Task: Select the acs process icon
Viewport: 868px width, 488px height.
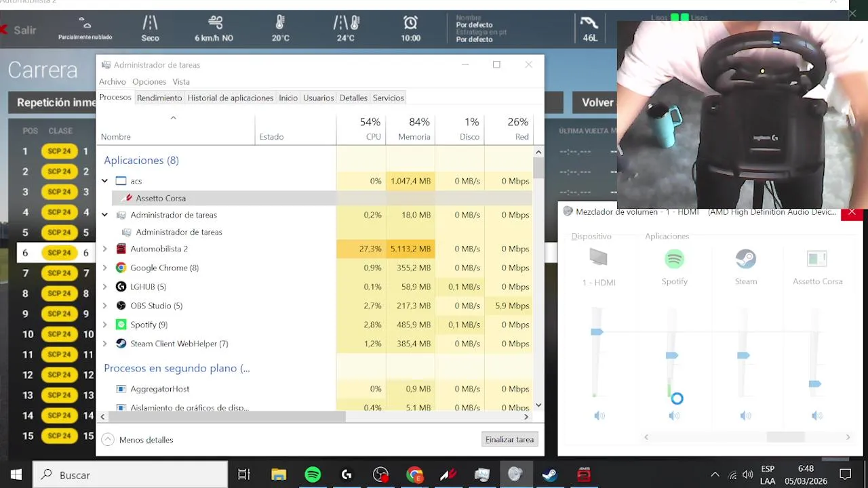Action: (x=121, y=181)
